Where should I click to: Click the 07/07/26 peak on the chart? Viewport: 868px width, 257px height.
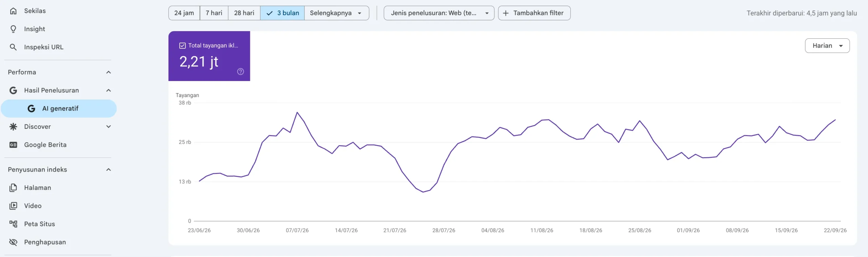tap(297, 112)
